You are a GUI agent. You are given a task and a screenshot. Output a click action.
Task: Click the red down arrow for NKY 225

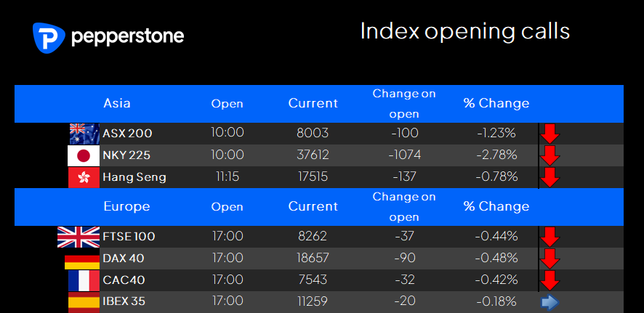[x=550, y=156]
